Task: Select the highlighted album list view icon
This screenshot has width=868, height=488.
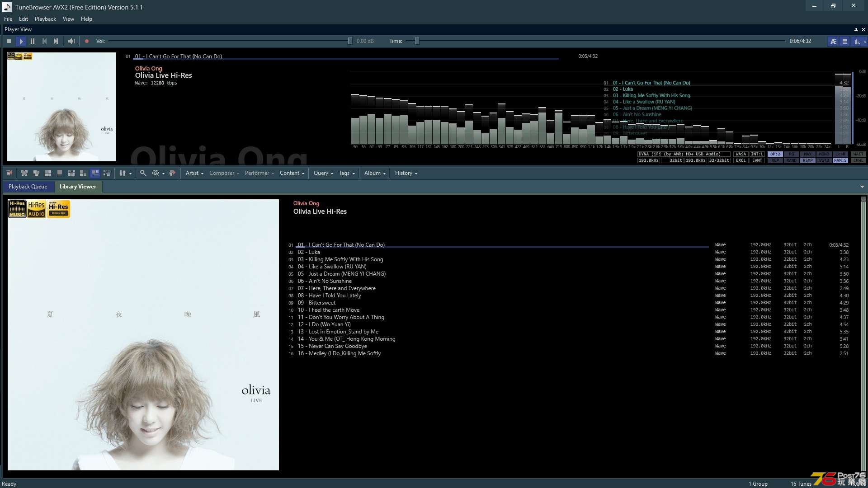Action: click(95, 173)
